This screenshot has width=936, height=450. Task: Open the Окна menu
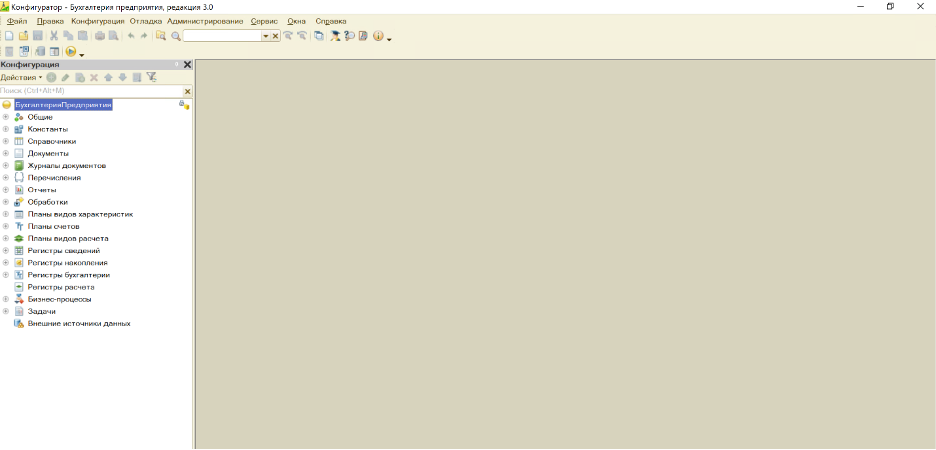click(297, 21)
